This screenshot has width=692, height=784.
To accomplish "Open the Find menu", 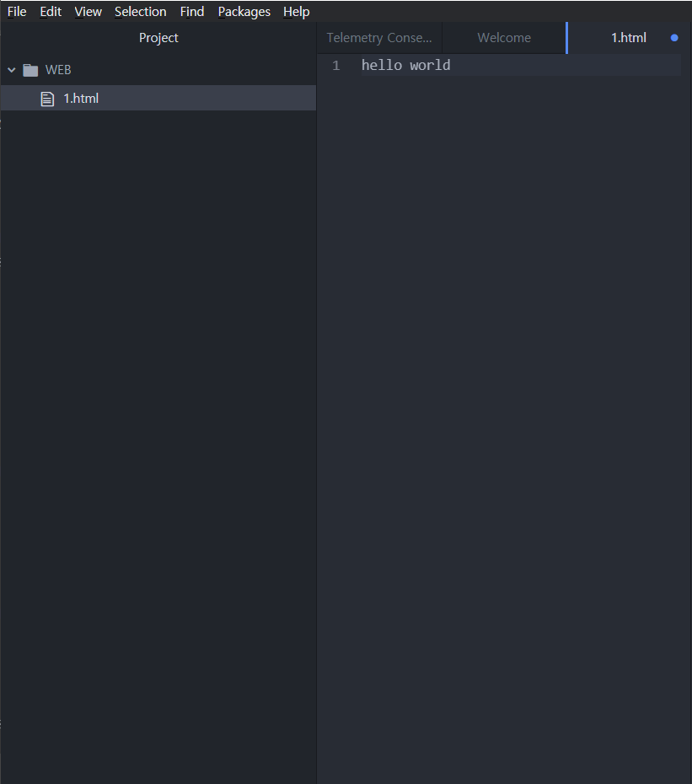I will coord(191,11).
